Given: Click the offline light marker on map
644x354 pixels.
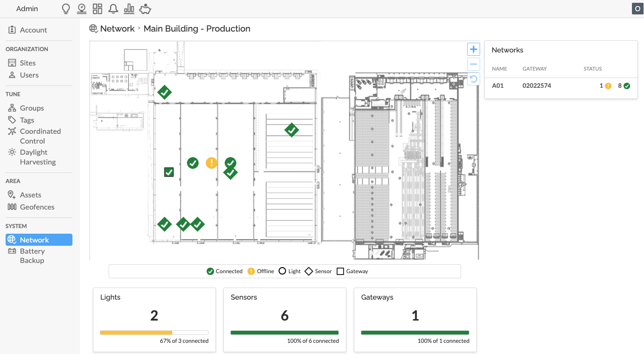Looking at the screenshot, I should click(211, 163).
